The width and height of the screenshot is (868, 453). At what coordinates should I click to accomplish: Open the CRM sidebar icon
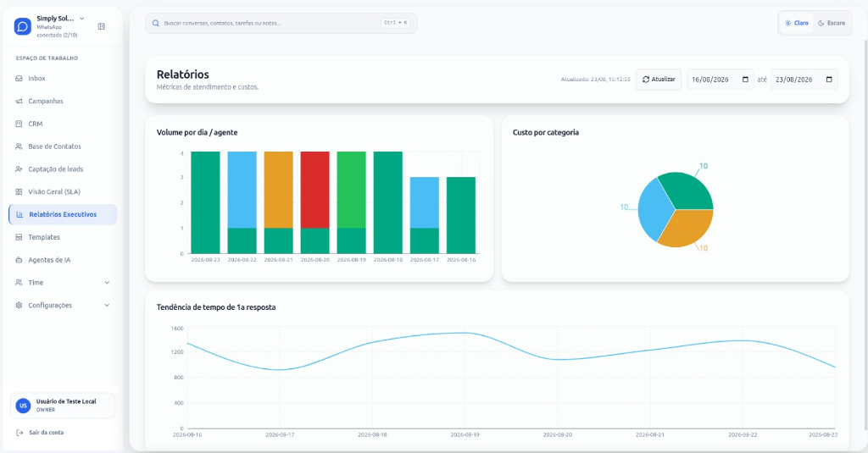tap(19, 124)
